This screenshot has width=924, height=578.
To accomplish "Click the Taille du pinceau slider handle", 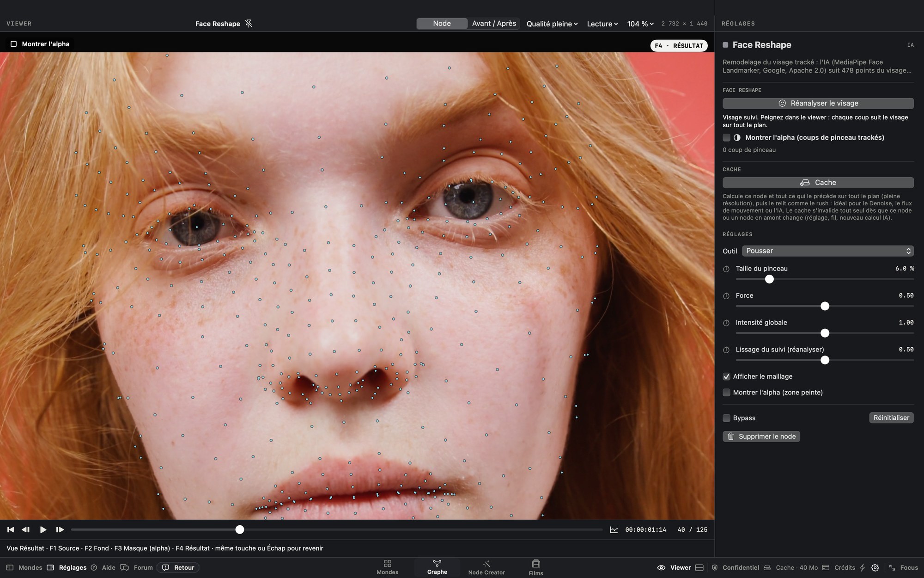I will (769, 279).
